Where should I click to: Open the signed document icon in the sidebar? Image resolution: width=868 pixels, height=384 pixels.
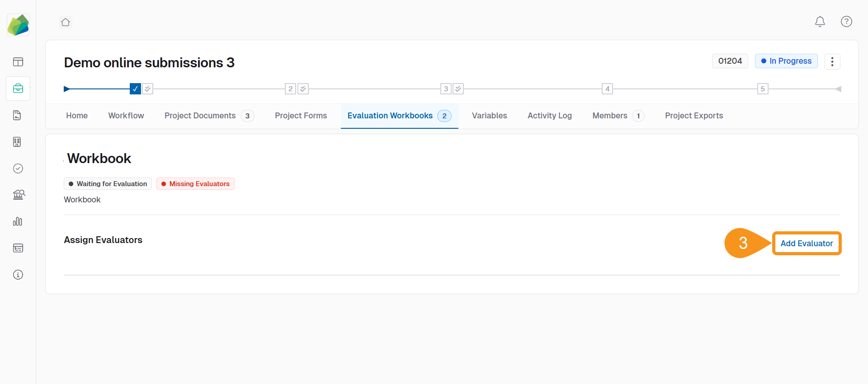coord(17,115)
